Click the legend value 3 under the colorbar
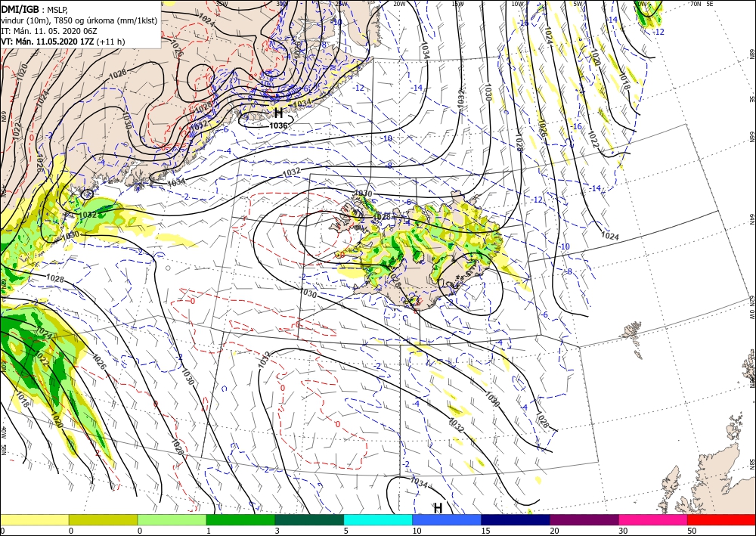The width and height of the screenshot is (756, 536). click(277, 531)
